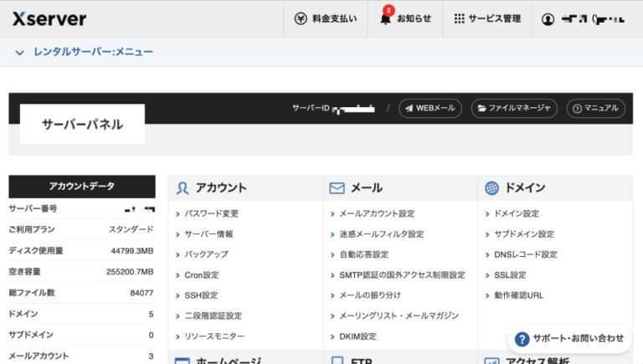Open the ファイルマネージャ button
Viewport: 643px width, 364px height.
click(x=513, y=108)
